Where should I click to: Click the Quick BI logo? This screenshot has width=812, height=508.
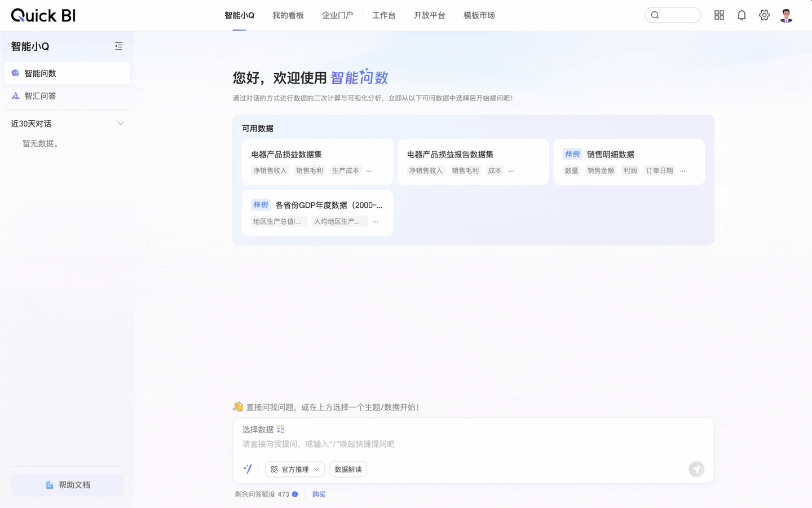click(x=43, y=15)
